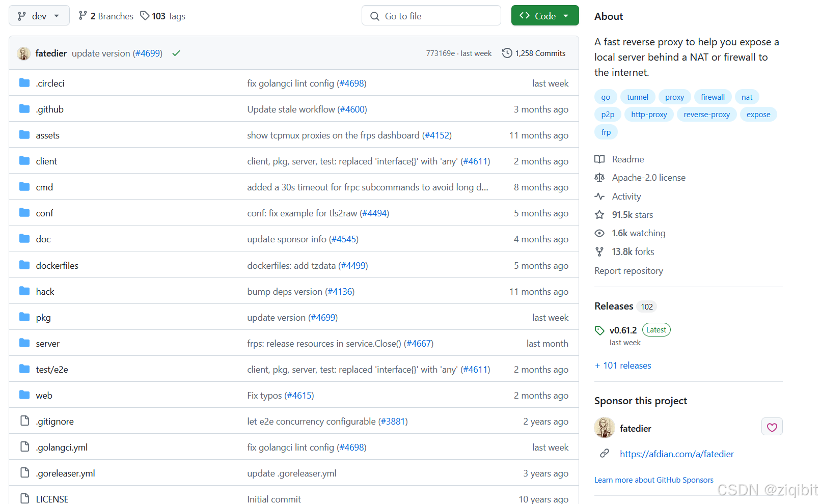Click the folder icon for cmd

coord(24,186)
